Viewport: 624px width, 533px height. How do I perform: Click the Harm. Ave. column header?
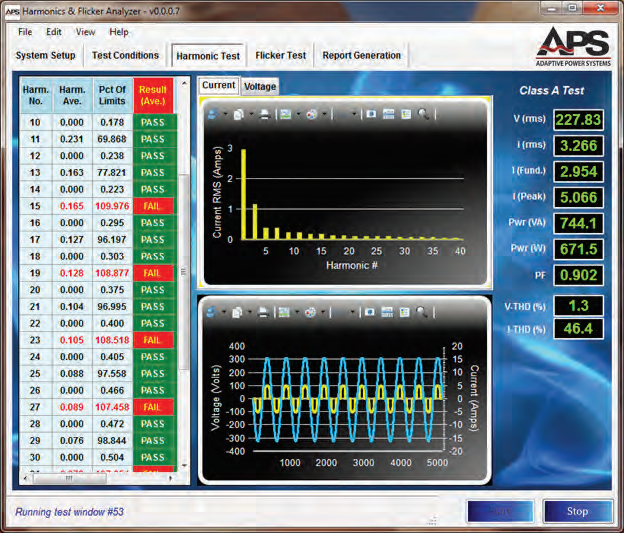(x=72, y=96)
